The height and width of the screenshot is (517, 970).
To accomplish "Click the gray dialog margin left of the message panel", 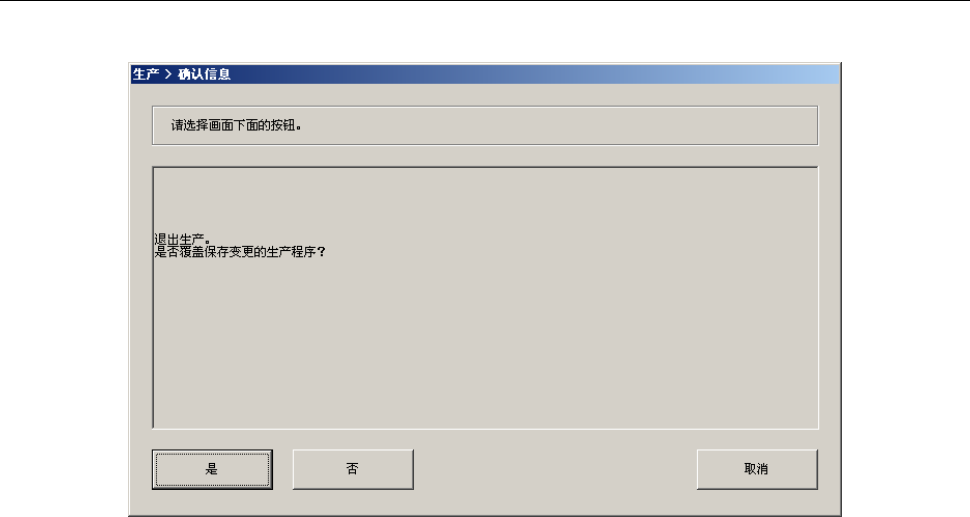I will point(141,297).
